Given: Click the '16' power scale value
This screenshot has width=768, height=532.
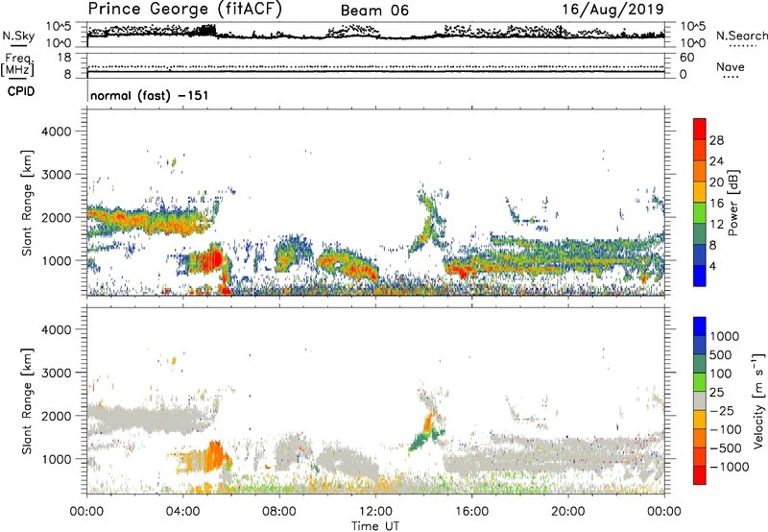Looking at the screenshot, I should coord(716,204).
